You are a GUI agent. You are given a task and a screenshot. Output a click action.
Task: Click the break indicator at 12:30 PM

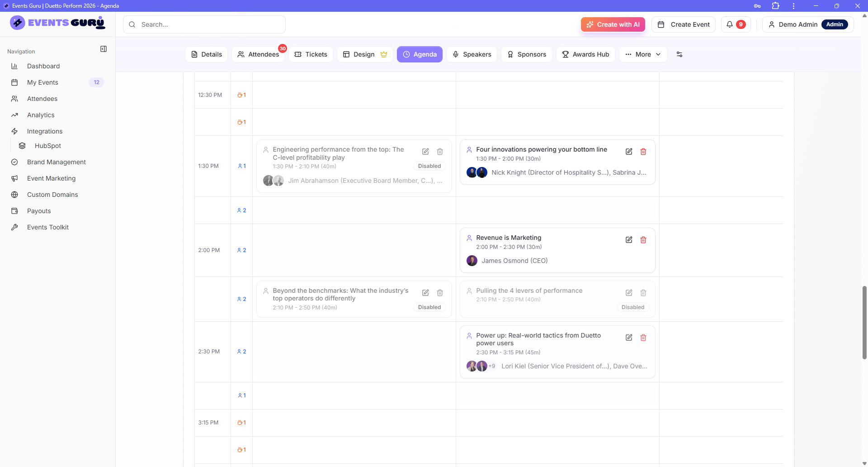tap(241, 95)
